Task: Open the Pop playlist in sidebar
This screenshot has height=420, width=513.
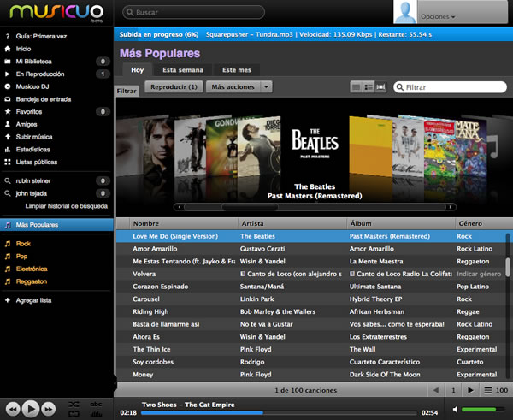Action: [21, 257]
